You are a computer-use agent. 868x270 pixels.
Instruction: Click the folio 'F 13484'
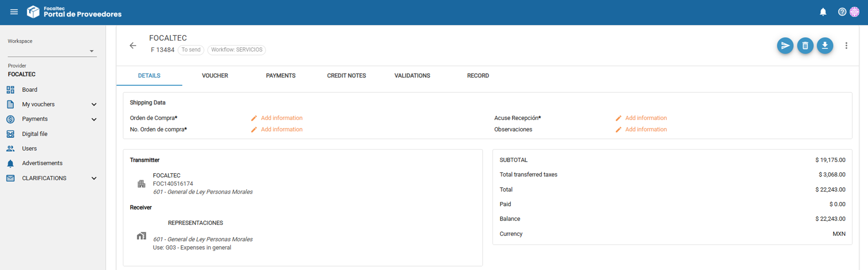[162, 50]
